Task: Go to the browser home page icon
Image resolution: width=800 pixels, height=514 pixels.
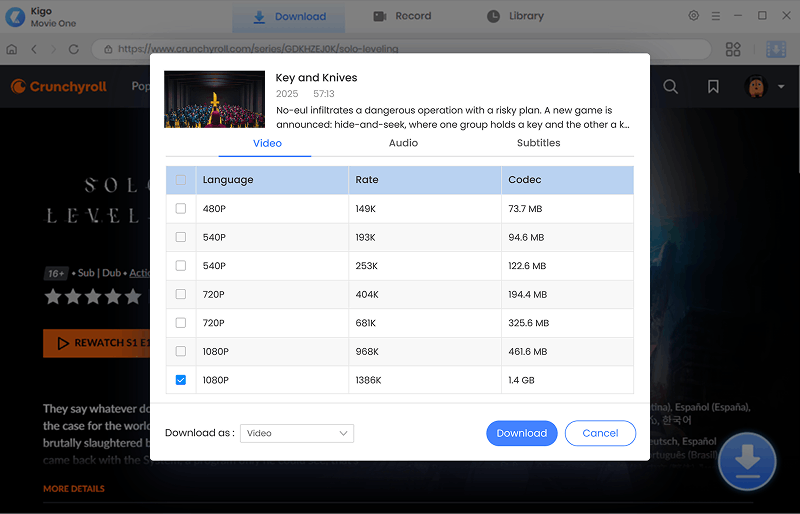Action: pyautogui.click(x=12, y=49)
